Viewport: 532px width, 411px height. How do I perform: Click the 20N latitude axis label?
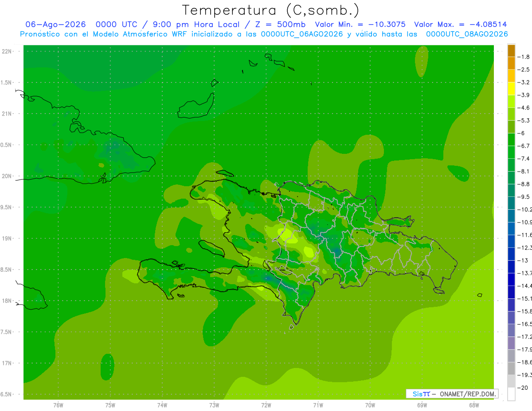[x=7, y=176]
